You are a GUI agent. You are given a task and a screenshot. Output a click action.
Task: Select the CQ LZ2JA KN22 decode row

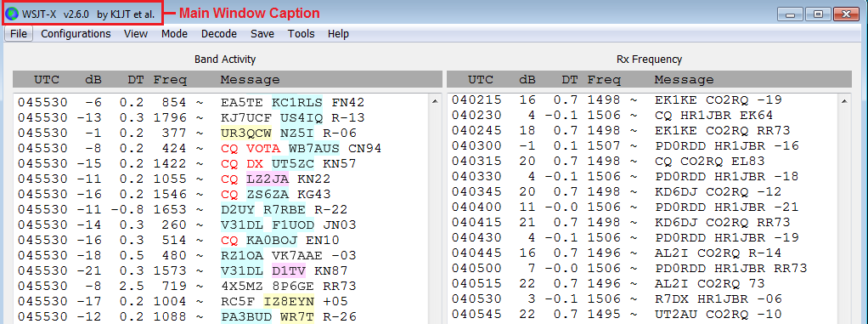pyautogui.click(x=222, y=179)
